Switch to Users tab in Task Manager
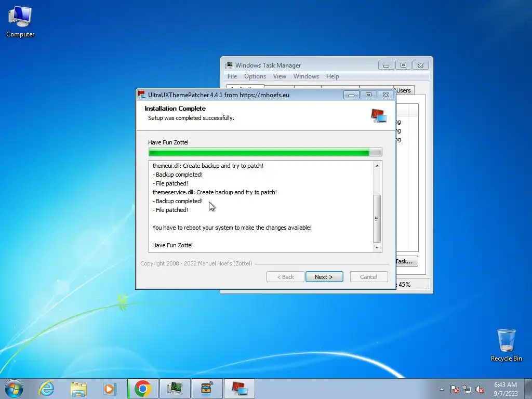532x399 pixels. 404,90
